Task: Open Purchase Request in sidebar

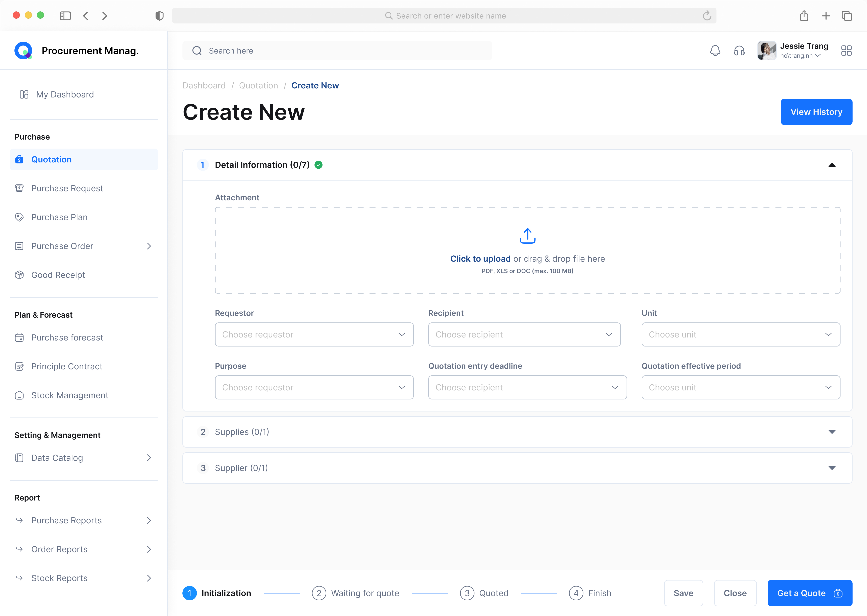Action: (x=67, y=188)
